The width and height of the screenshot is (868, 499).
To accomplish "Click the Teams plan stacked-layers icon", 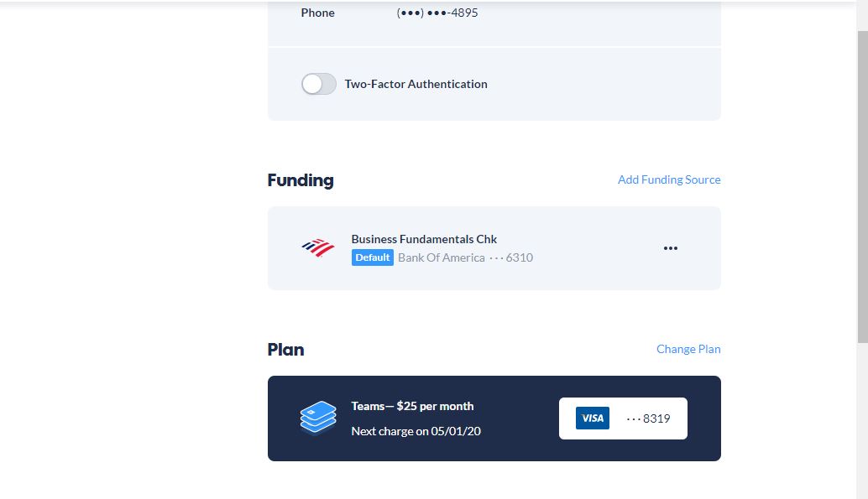I will coord(317,418).
